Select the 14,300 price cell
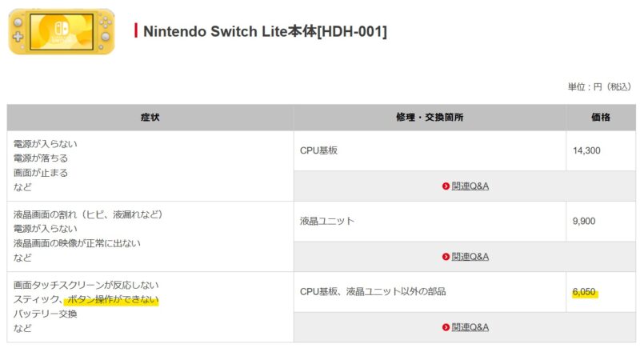640x364 pixels. 601,150
